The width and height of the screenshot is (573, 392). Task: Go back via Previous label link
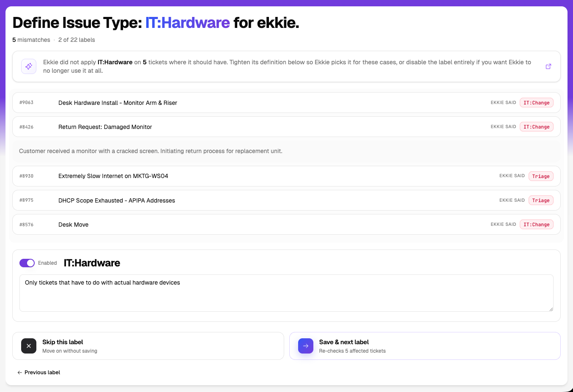[x=39, y=373]
